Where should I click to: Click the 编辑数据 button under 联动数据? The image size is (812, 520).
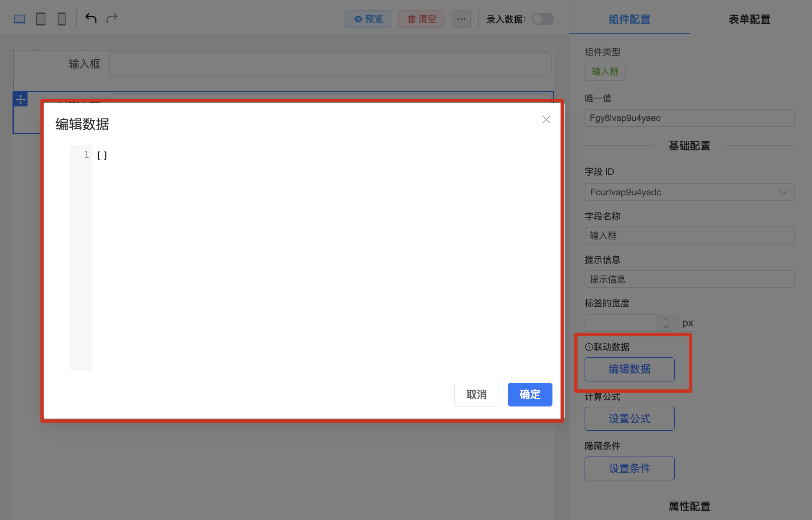[x=629, y=369]
